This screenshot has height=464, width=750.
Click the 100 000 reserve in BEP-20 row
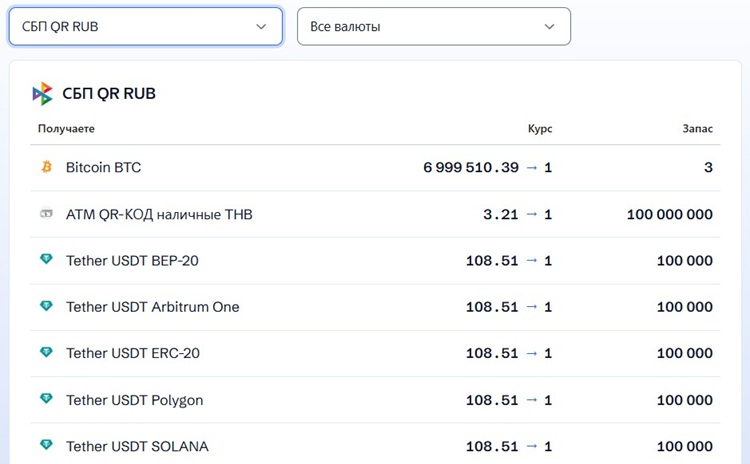coord(684,261)
